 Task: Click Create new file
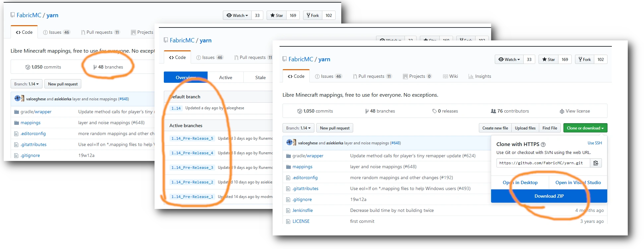(495, 128)
